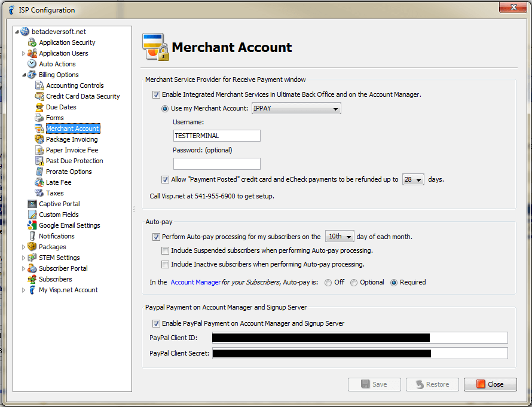This screenshot has width=532, height=407.
Task: Open the Account Manager link
Action: pos(195,282)
